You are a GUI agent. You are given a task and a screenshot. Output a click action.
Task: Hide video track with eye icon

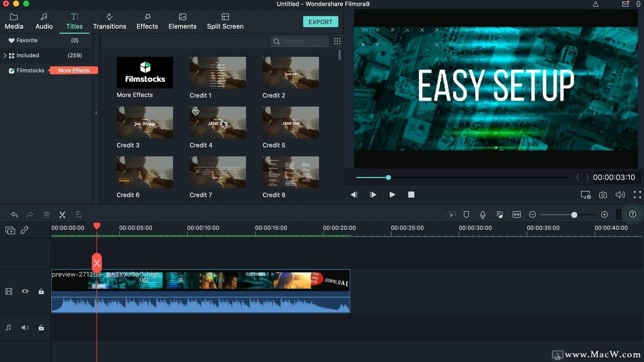25,291
